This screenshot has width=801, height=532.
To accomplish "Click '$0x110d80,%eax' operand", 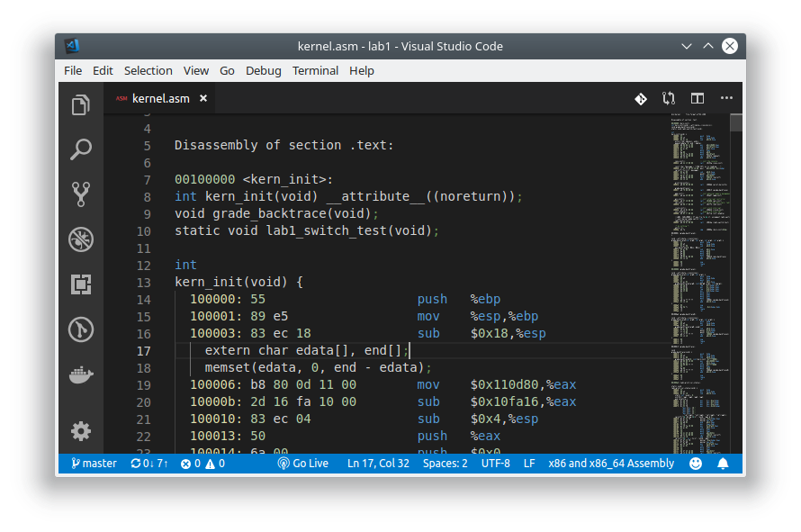I will click(x=523, y=384).
